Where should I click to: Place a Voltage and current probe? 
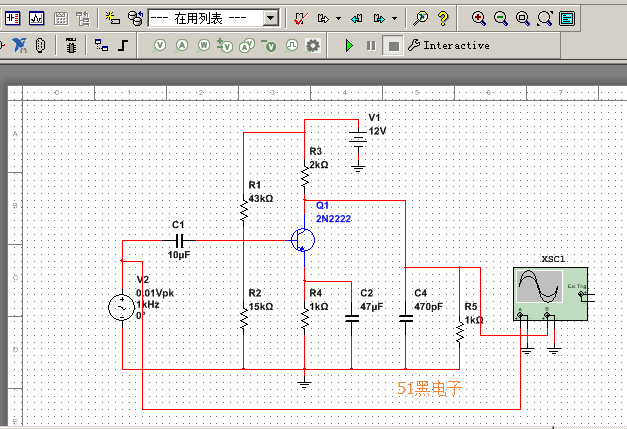tap(247, 45)
